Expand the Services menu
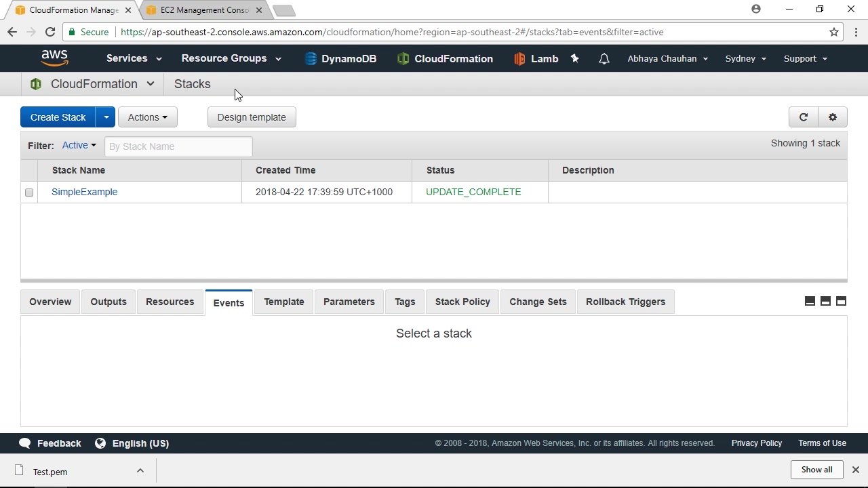The image size is (868, 488). pos(134,58)
